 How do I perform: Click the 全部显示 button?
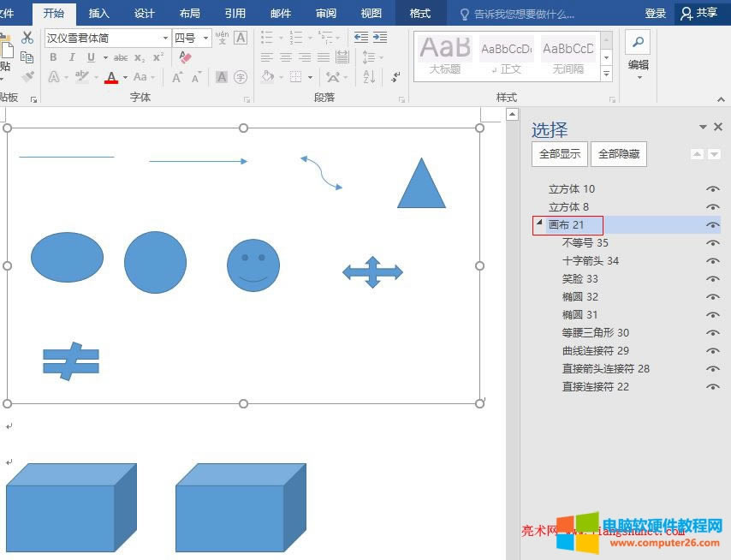pyautogui.click(x=559, y=154)
